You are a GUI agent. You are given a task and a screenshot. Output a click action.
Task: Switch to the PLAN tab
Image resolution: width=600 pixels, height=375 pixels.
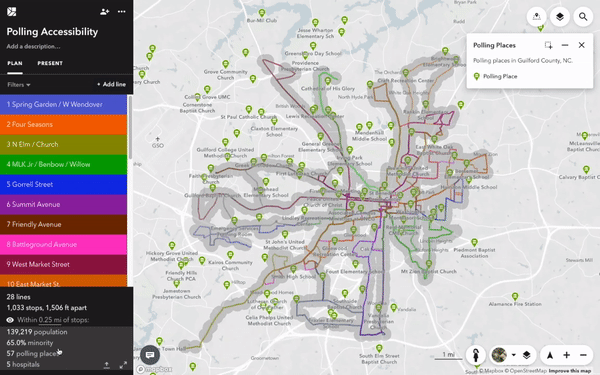click(x=15, y=63)
